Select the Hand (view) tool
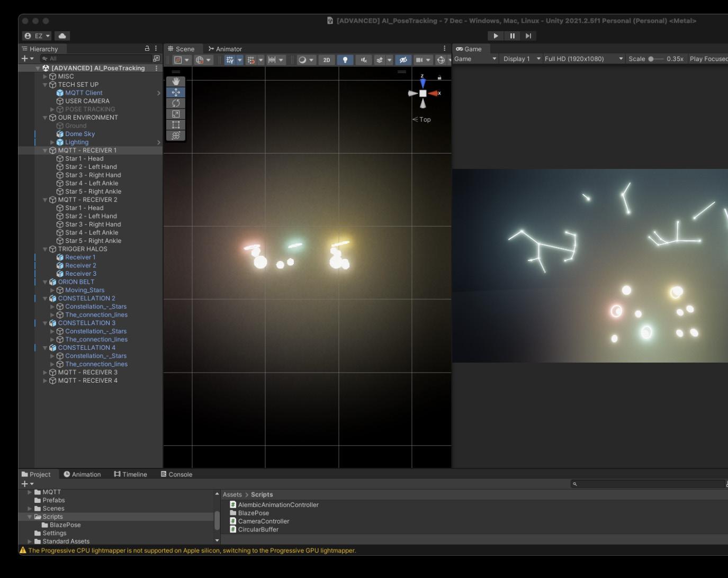This screenshot has height=578, width=728. point(176,82)
